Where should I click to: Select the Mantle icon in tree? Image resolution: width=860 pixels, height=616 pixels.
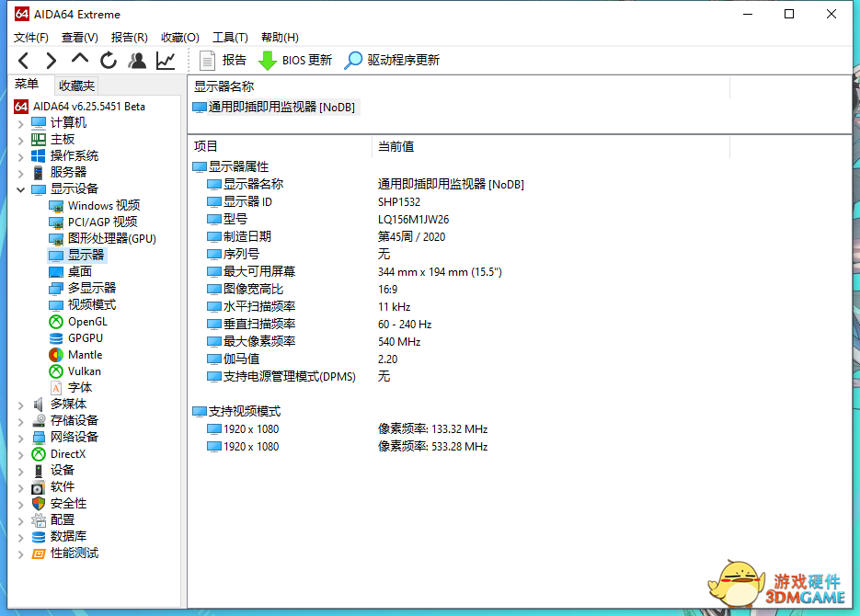tap(56, 355)
